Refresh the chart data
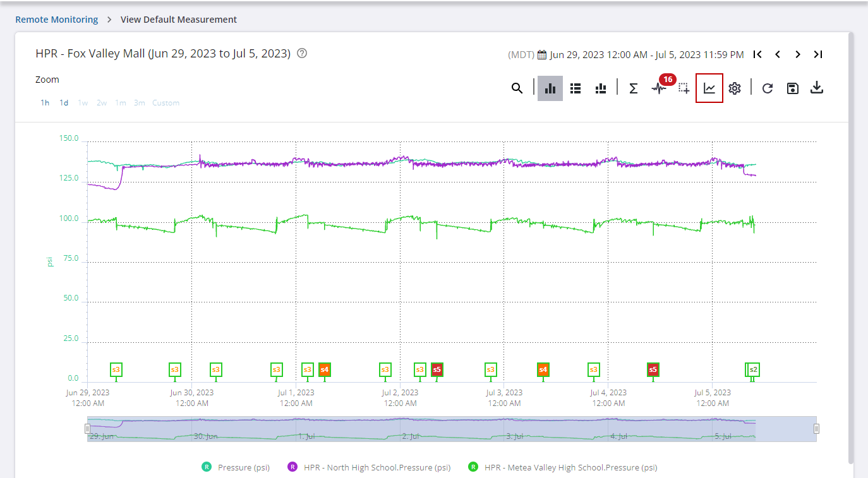 (768, 88)
